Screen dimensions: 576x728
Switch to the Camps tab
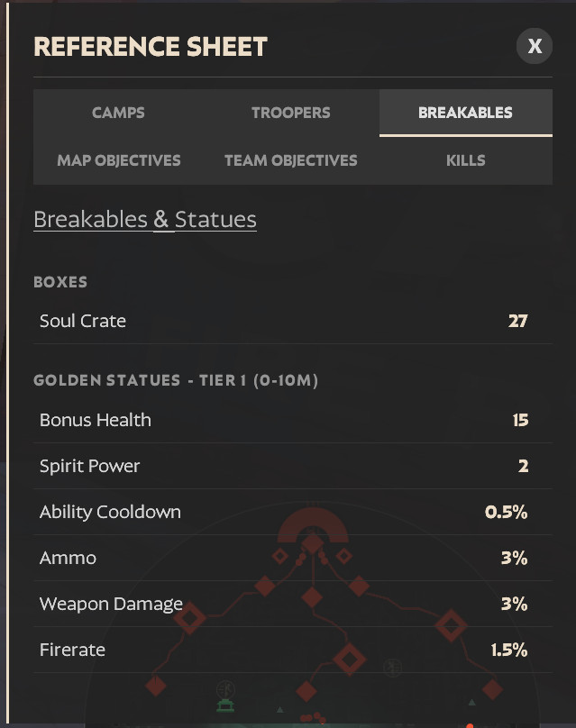click(x=118, y=113)
